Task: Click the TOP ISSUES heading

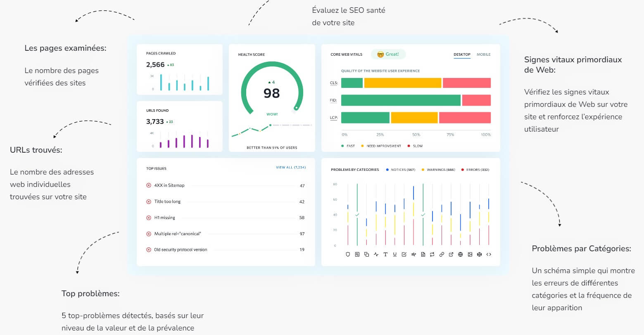Action: click(x=156, y=168)
